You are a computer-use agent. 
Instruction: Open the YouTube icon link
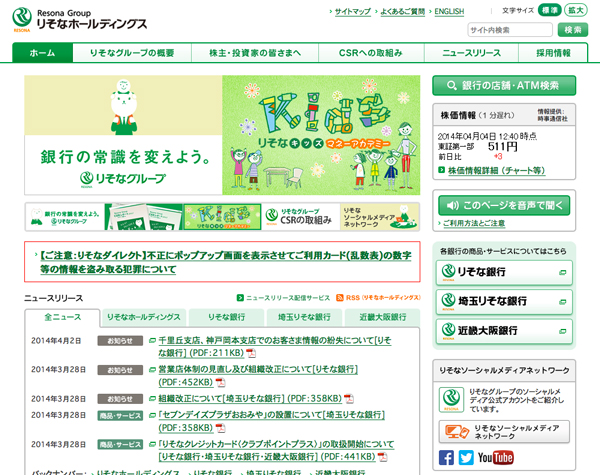[496, 457]
